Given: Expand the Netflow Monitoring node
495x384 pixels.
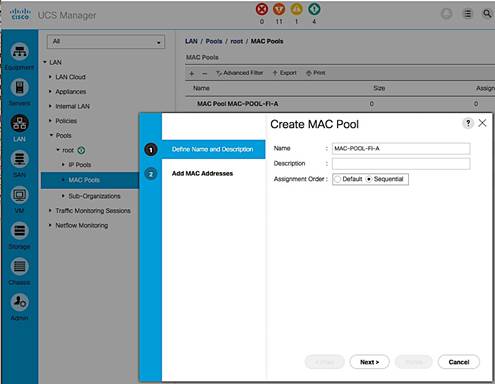Looking at the screenshot, I should pos(50,225).
